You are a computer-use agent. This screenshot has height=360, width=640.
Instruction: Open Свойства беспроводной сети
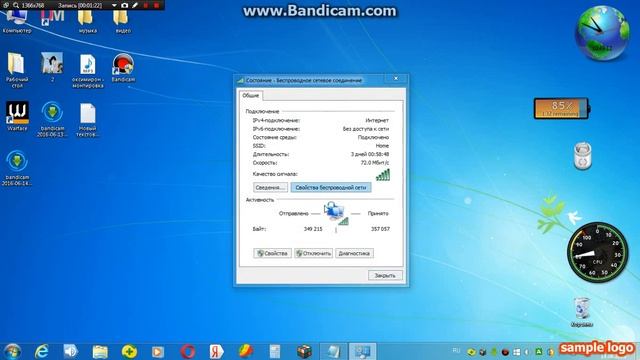pyautogui.click(x=331, y=187)
